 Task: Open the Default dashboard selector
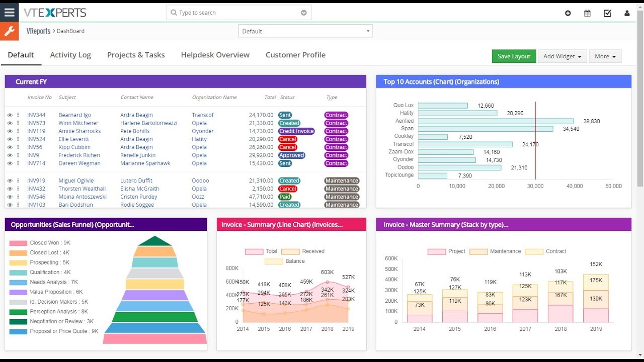(x=305, y=31)
